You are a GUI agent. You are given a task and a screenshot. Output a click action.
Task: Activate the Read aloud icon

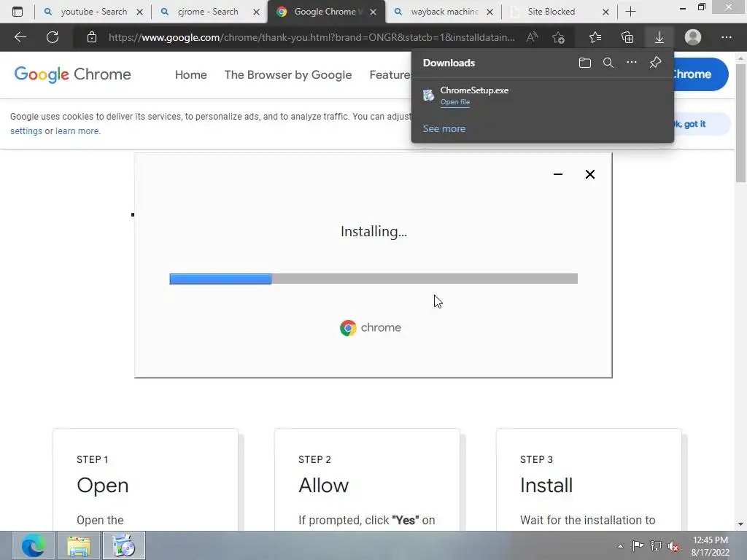[532, 37]
